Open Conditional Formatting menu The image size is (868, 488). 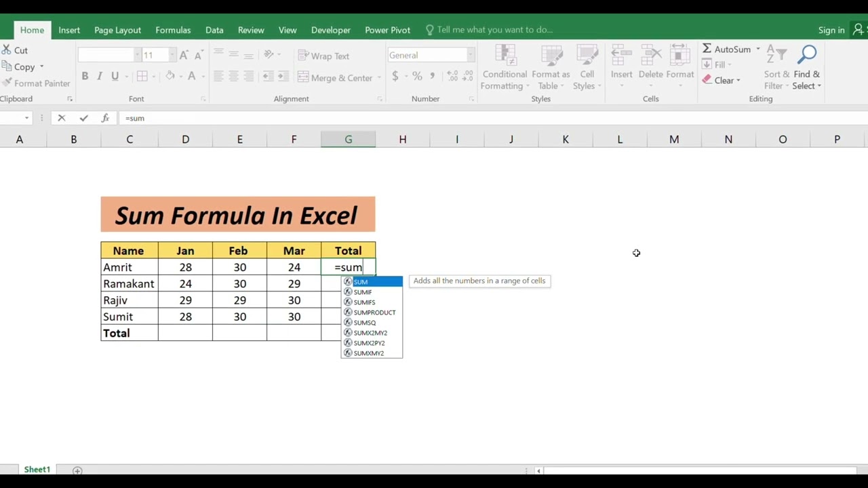pyautogui.click(x=505, y=68)
